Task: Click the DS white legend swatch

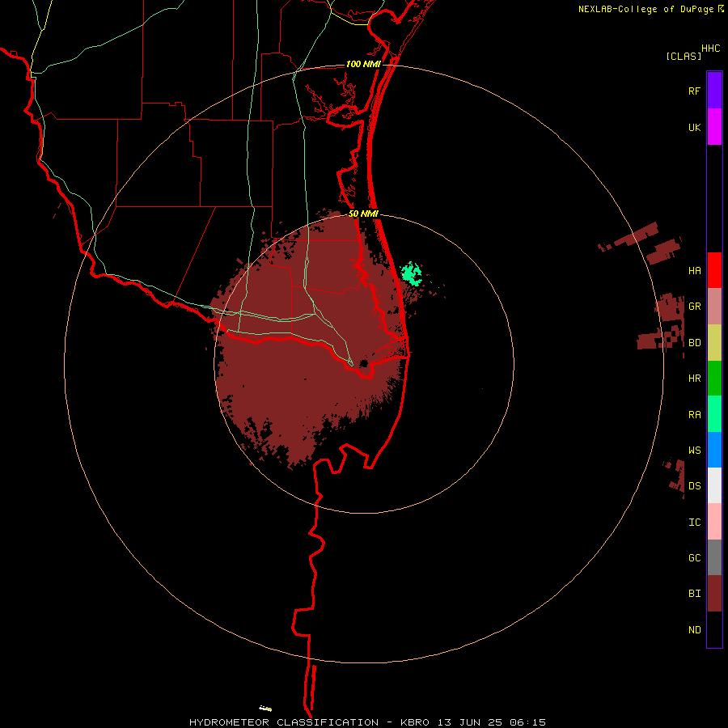Action: [714, 485]
